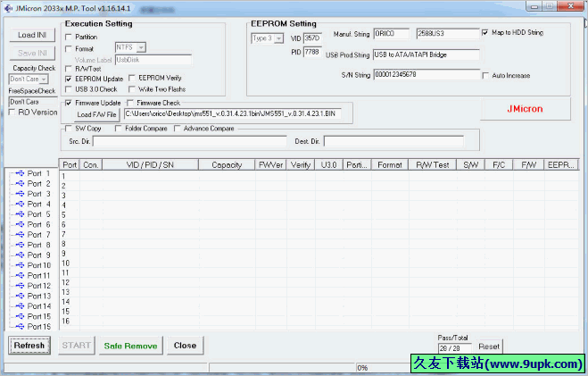Click the VID / PID / SN column header
Viewport: 588px width, 376px height.
pyautogui.click(x=151, y=164)
